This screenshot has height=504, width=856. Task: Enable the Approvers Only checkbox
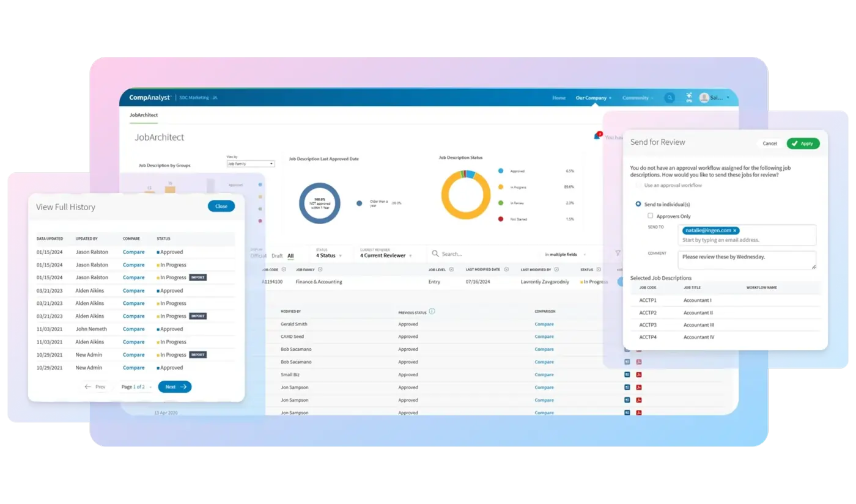pos(651,216)
